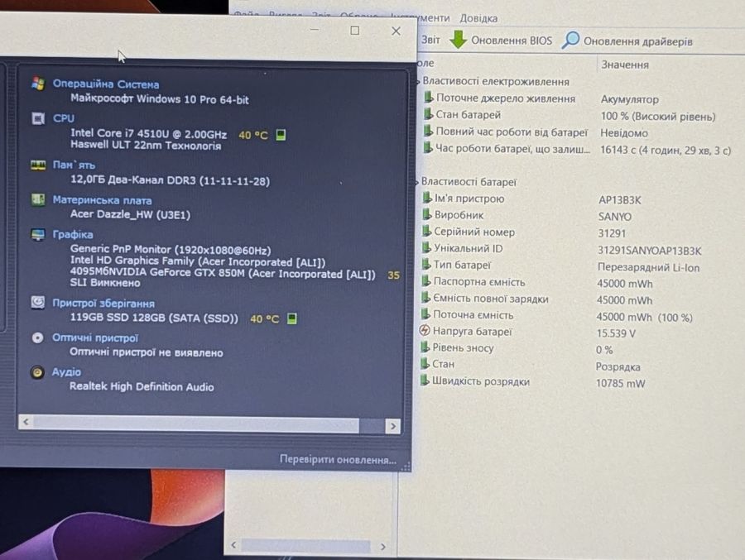
Task: Select the value AP13B3K
Action: 619,200
